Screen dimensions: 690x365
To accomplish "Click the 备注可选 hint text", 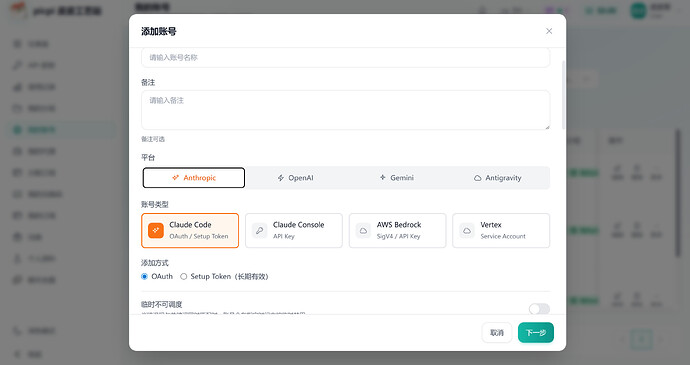I will tap(153, 139).
